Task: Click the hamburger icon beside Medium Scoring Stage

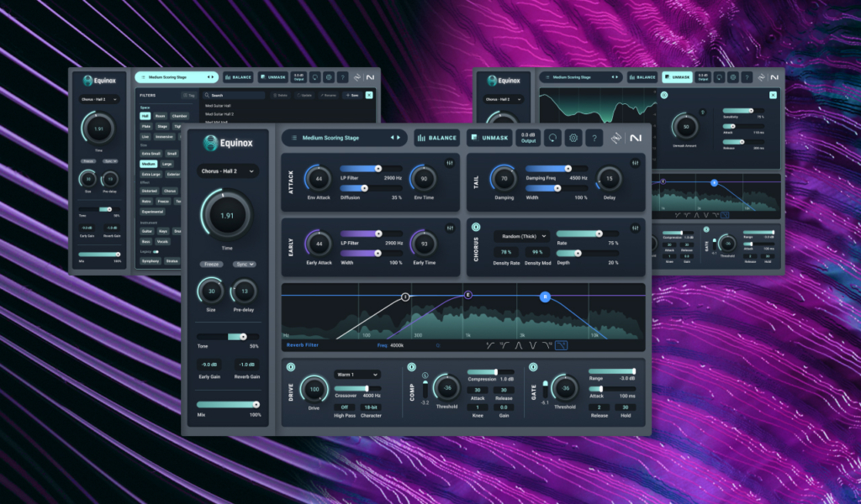Action: pyautogui.click(x=294, y=138)
